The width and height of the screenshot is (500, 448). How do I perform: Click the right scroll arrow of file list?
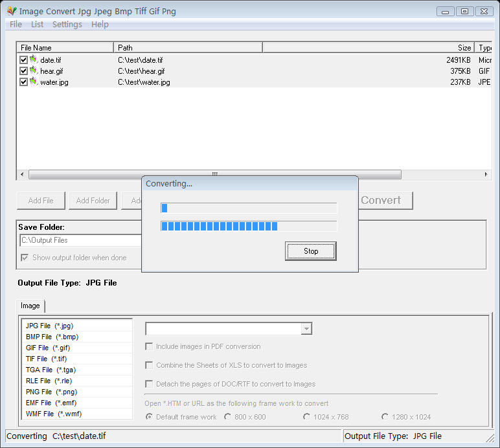click(486, 174)
